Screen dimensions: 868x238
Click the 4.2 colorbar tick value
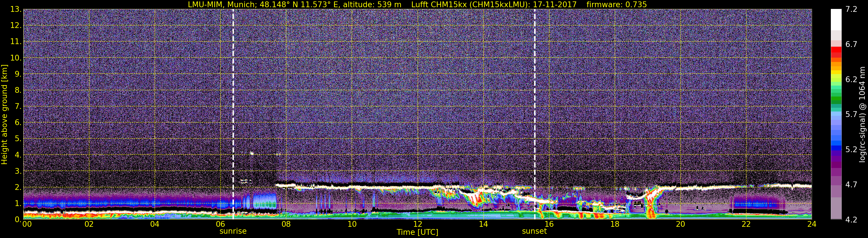click(851, 220)
